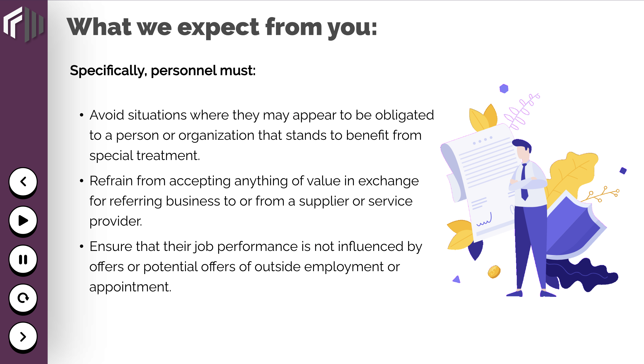Click the purple hexagon above the illustration

(504, 88)
